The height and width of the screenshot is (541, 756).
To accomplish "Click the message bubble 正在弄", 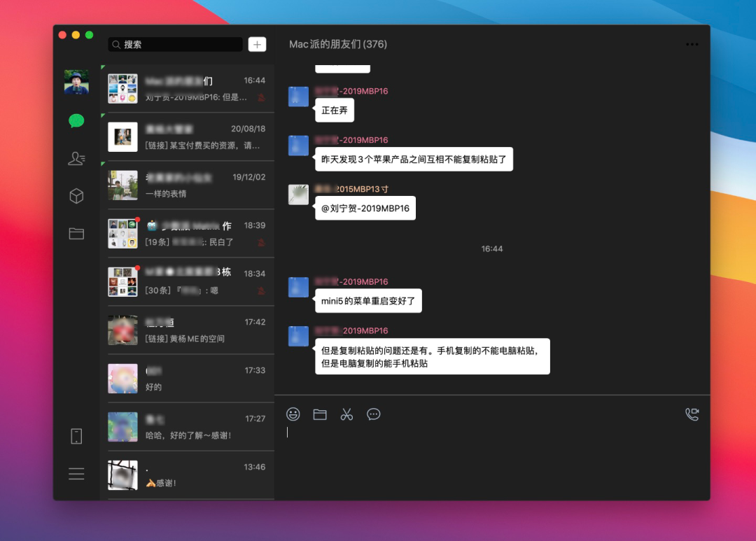I will 334,111.
